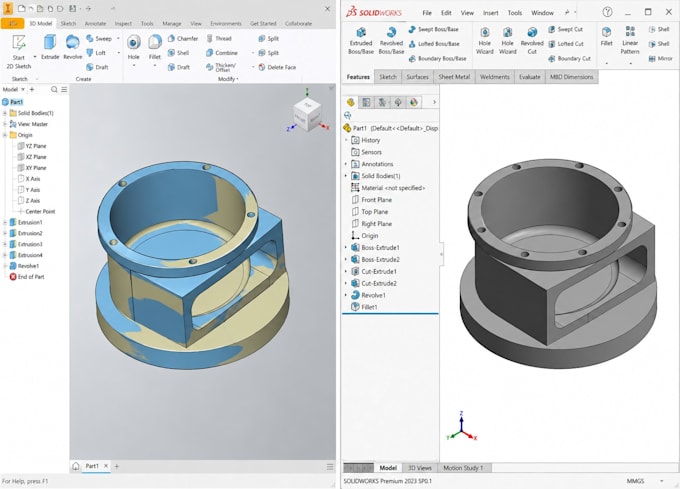Choose Swept Boss/Base in SolidWorks
680x489 pixels.
click(x=433, y=29)
